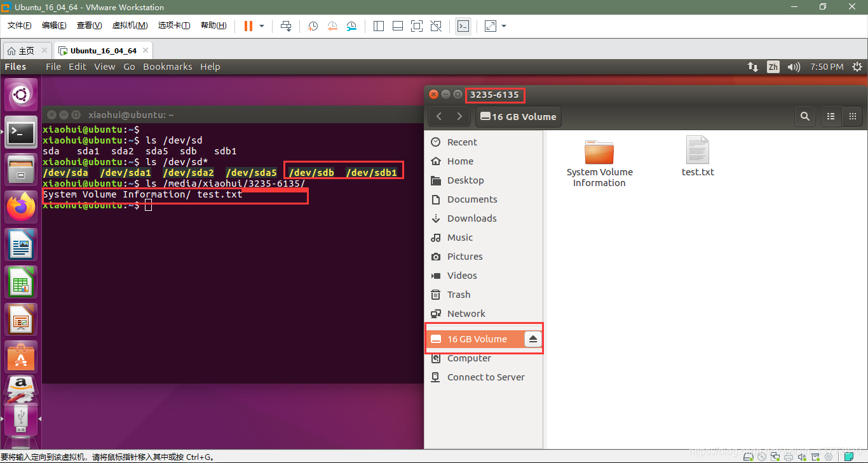The image size is (868, 463).
Task: Open the network indicator menu
Action: coord(752,67)
